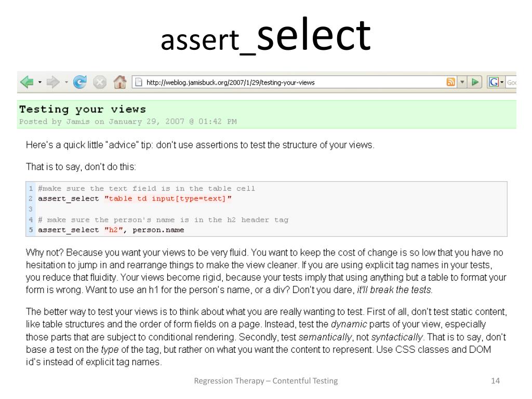Click the greyed-out Stop loading icon

click(100, 82)
